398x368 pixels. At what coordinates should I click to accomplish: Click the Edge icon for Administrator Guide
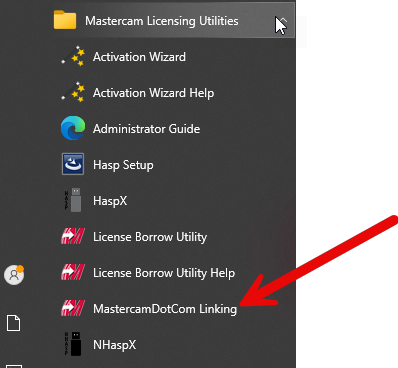click(73, 128)
